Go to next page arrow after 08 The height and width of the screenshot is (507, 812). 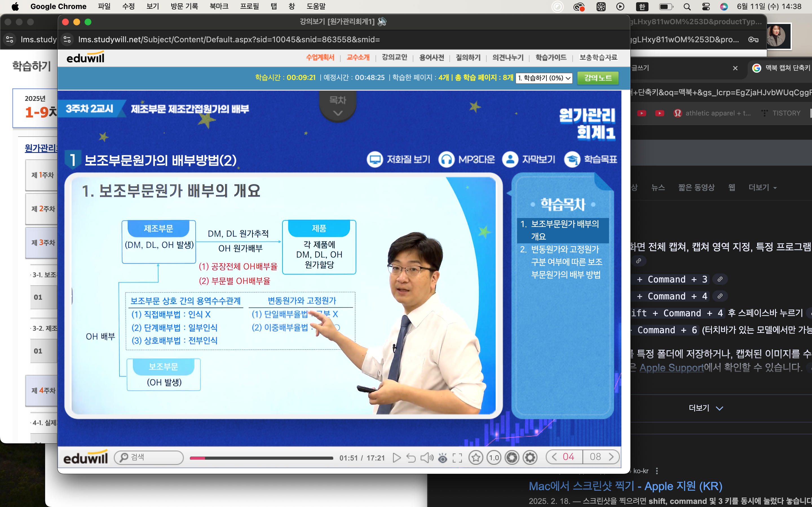[x=611, y=457]
